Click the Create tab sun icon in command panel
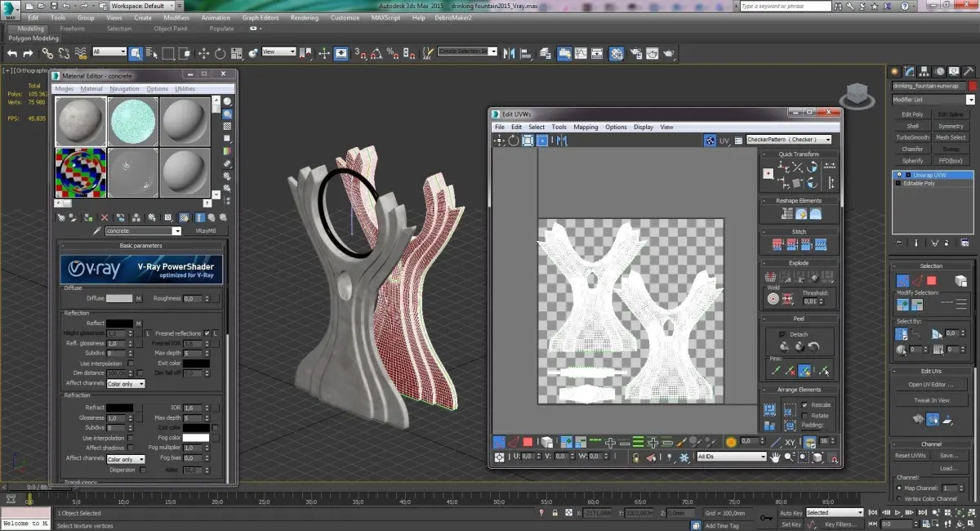This screenshot has height=531, width=980. coord(896,72)
